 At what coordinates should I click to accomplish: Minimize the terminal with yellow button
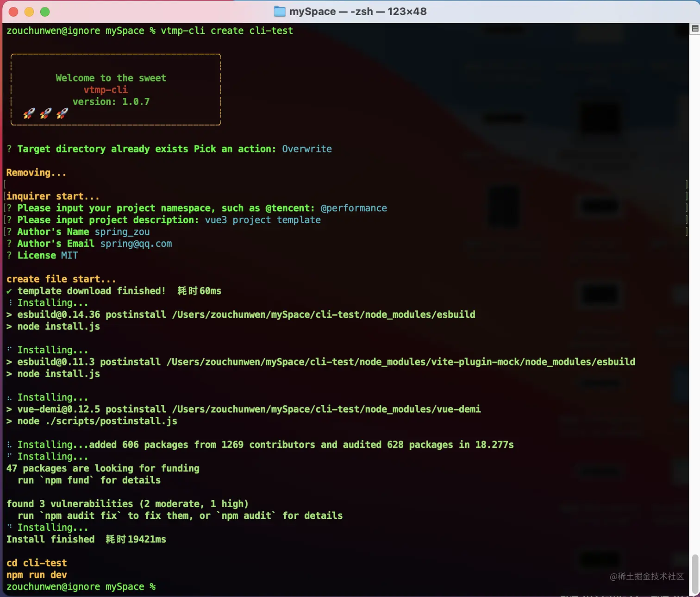[29, 12]
